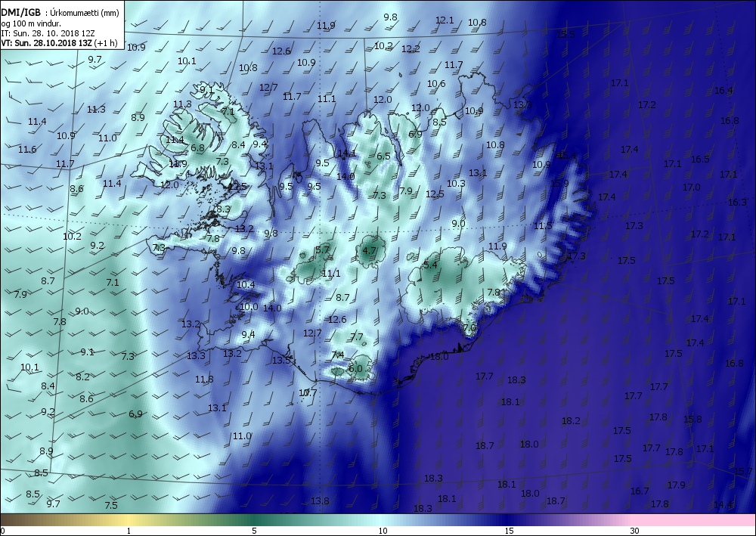Image resolution: width=756 pixels, height=536 pixels.
Task: Click the 11.5 value in east Iceland
Action: (x=543, y=225)
